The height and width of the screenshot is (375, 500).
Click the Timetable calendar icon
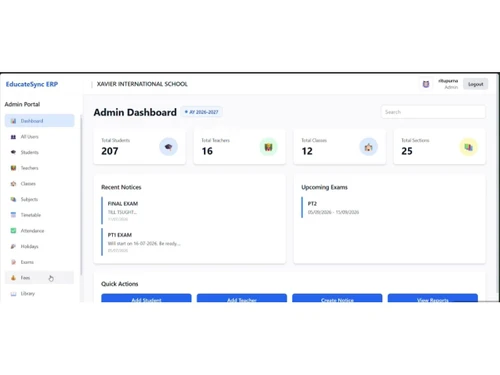13,215
